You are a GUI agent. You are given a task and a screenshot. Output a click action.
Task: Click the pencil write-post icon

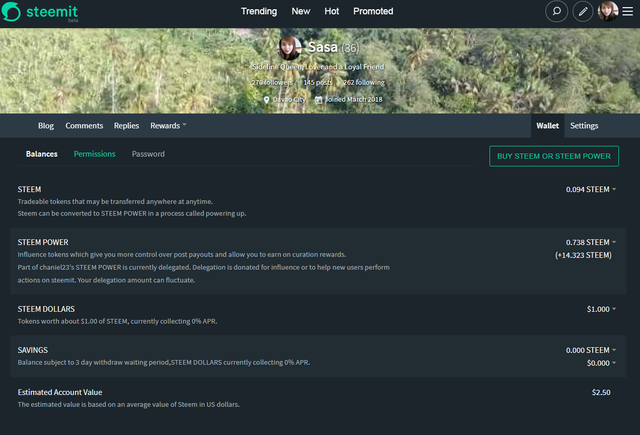point(583,11)
